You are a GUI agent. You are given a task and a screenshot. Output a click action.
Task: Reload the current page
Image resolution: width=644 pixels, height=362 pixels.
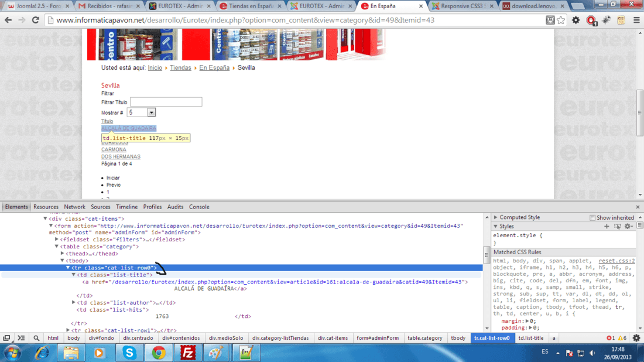(36, 20)
